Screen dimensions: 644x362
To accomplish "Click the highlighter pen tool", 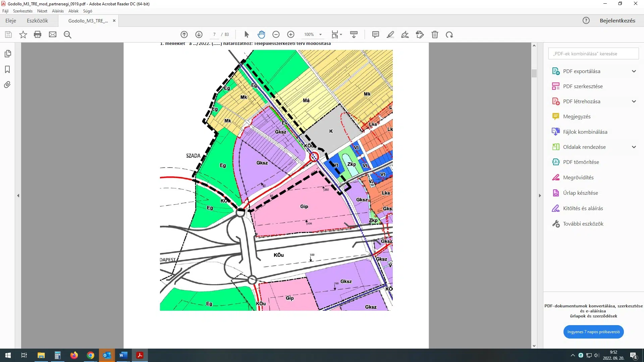I will click(x=390, y=35).
